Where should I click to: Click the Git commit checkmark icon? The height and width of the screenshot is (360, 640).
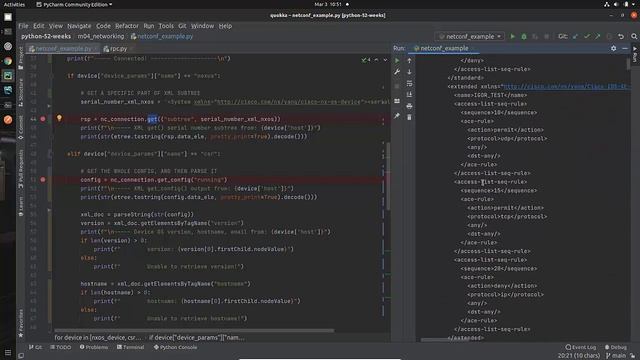click(x=587, y=36)
